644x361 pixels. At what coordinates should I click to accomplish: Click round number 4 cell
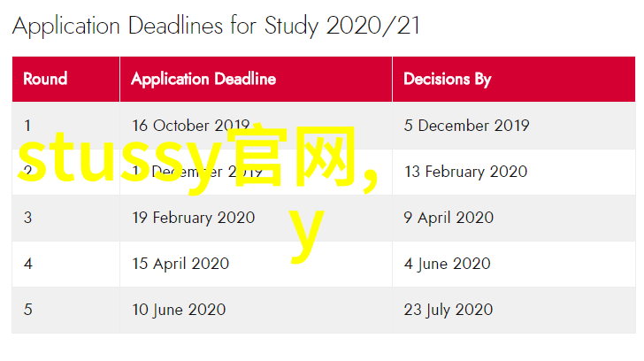(28, 264)
